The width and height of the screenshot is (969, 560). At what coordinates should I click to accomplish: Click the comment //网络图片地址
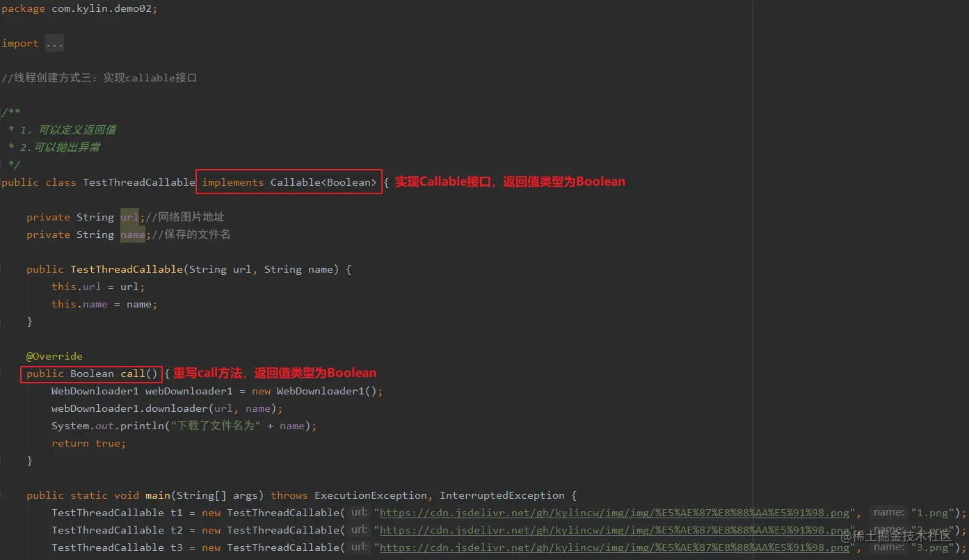tap(184, 217)
